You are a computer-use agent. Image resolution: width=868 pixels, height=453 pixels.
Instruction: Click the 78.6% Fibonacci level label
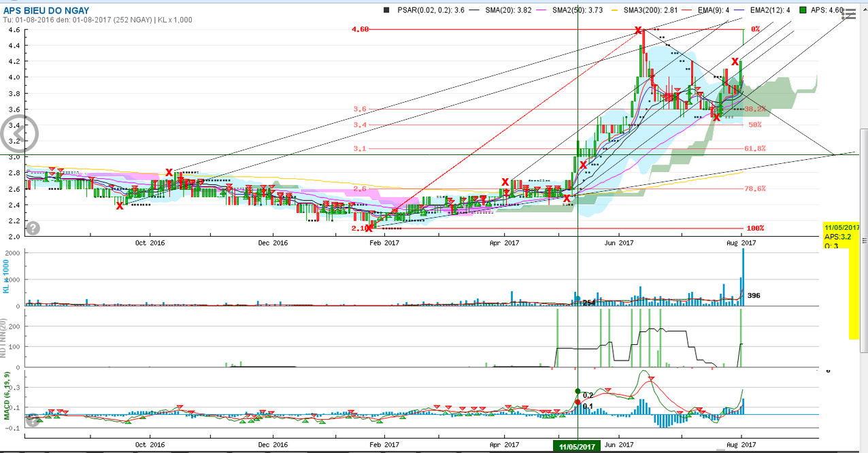[755, 189]
